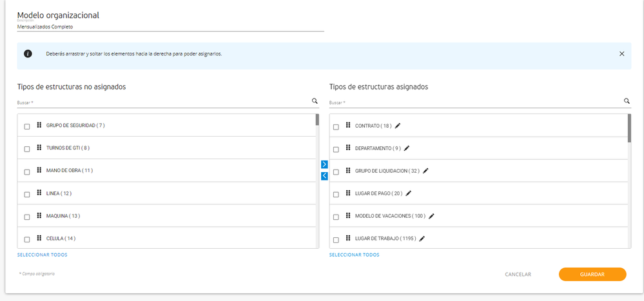Click the MANO DE OBRA ( 11 ) label
The image size is (644, 301).
[70, 170]
